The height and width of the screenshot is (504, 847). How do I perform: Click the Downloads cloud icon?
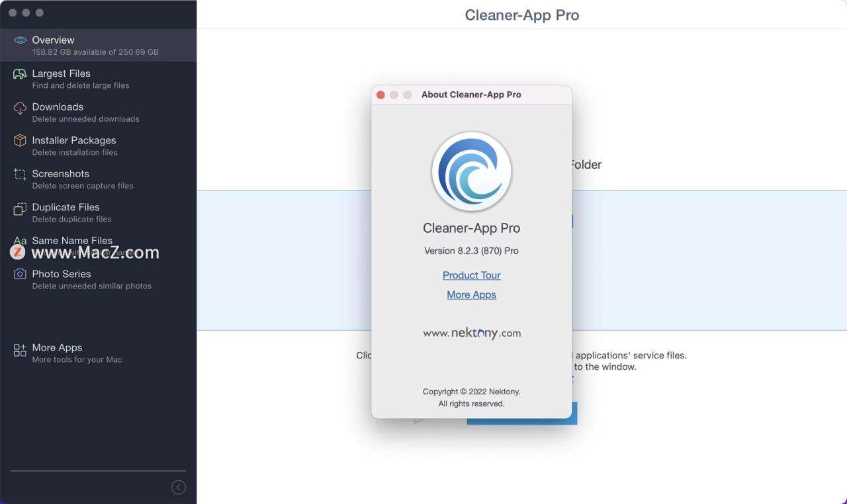[20, 107]
